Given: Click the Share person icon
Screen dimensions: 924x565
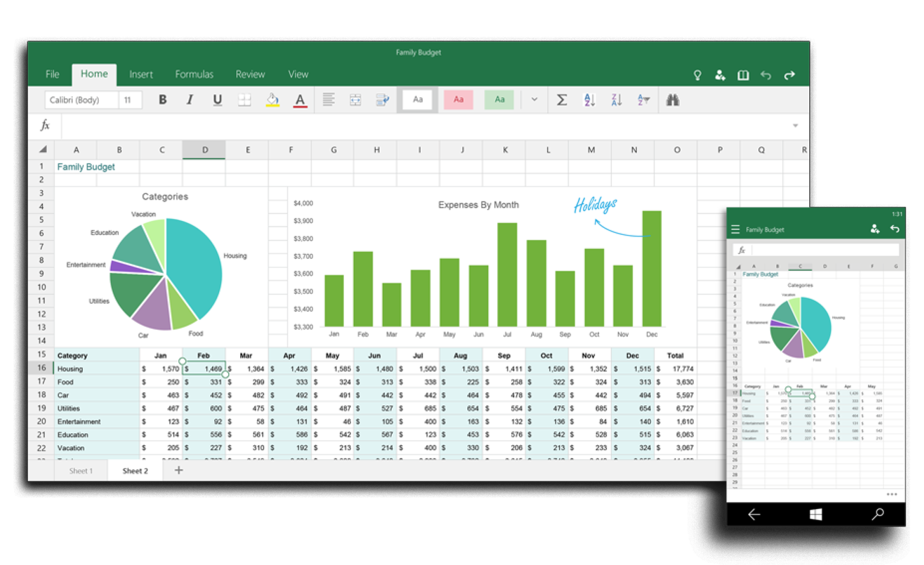Looking at the screenshot, I should coord(720,75).
